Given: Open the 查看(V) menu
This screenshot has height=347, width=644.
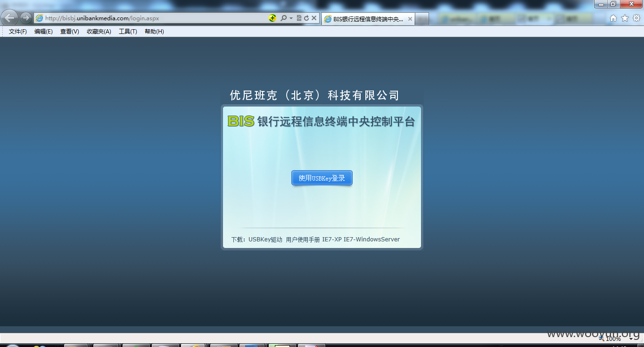Looking at the screenshot, I should pos(70,32).
